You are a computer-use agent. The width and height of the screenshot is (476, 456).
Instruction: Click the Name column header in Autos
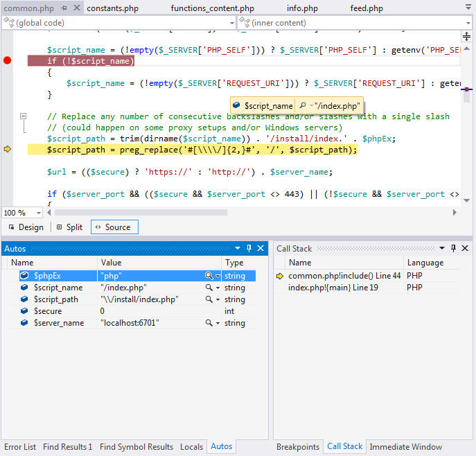22,263
